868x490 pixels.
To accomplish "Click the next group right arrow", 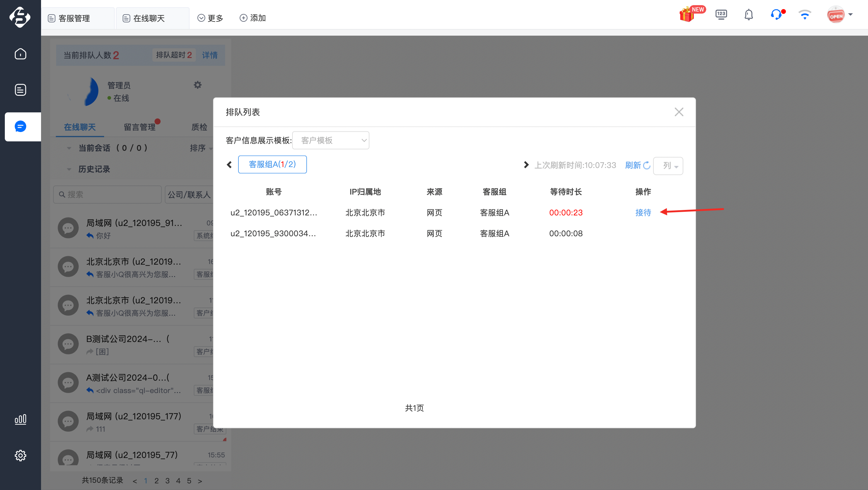I will 526,165.
